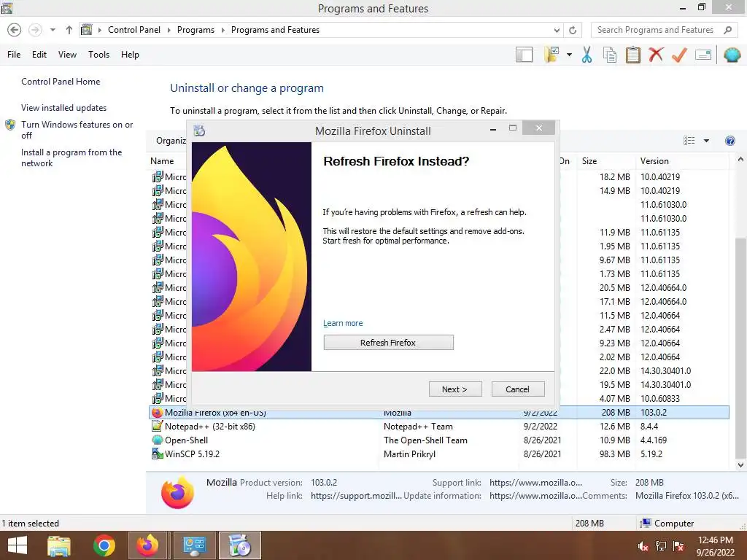The width and height of the screenshot is (747, 560).
Task: Click the orange checkmark toolbar icon
Action: pyautogui.click(x=679, y=54)
